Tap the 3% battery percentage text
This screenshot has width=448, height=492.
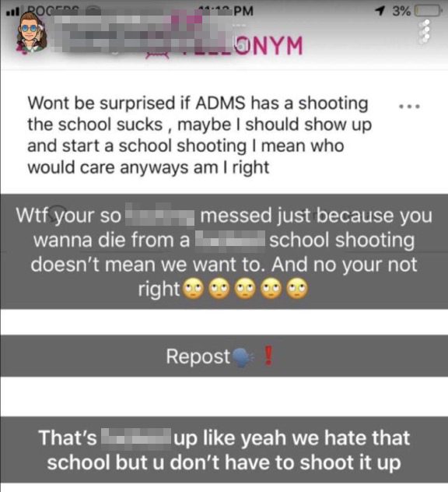401,12
